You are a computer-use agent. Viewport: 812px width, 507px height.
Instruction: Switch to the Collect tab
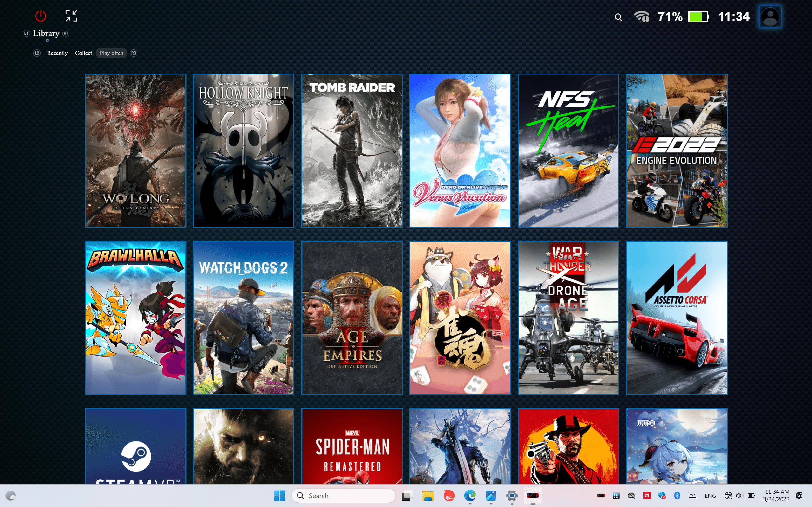[x=83, y=53]
